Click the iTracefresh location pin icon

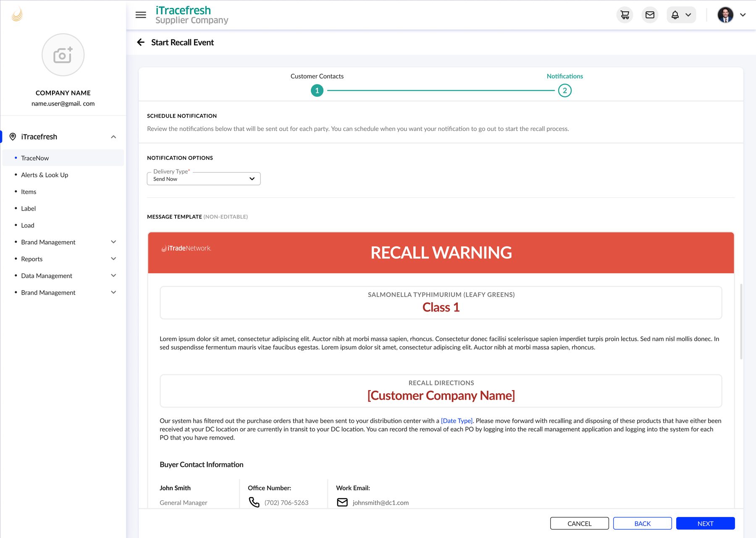pos(13,137)
